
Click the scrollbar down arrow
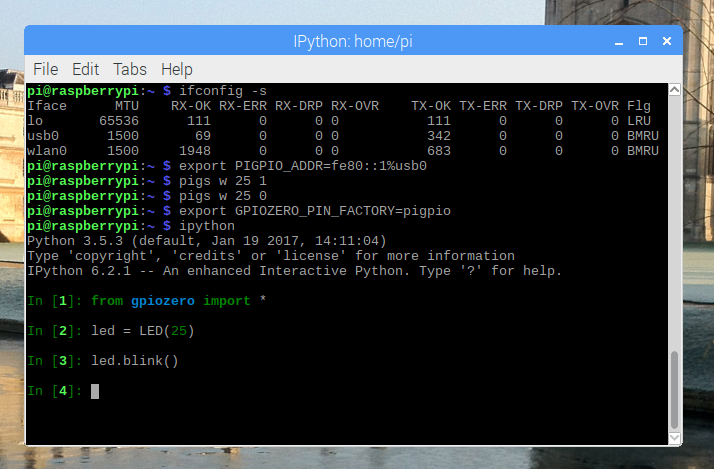(674, 438)
